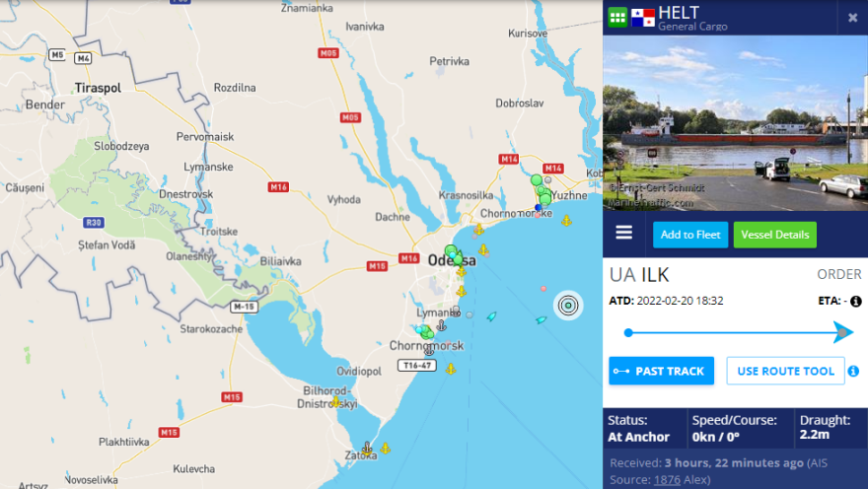Click the voyage progress end marker
The width and height of the screenshot is (868, 489).
click(842, 332)
